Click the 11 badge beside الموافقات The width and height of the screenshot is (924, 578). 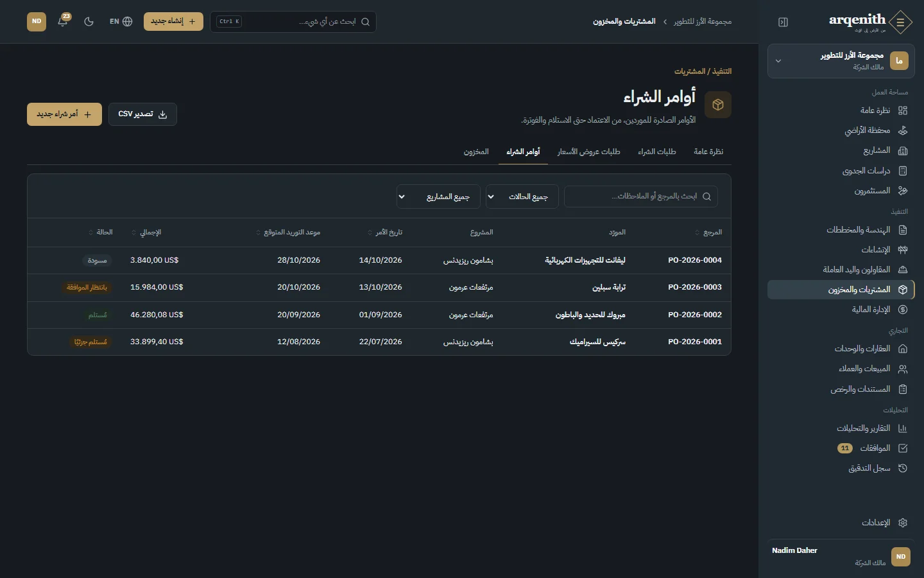pyautogui.click(x=845, y=448)
